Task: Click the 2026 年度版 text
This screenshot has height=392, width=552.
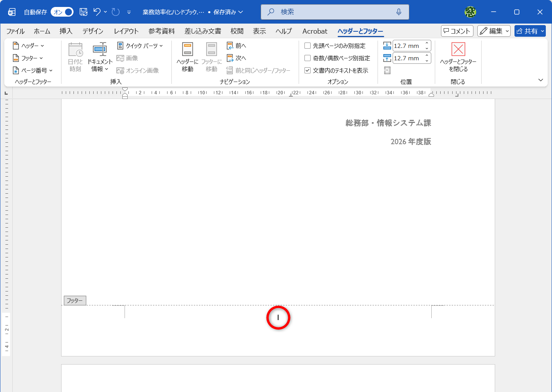Action: (411, 141)
